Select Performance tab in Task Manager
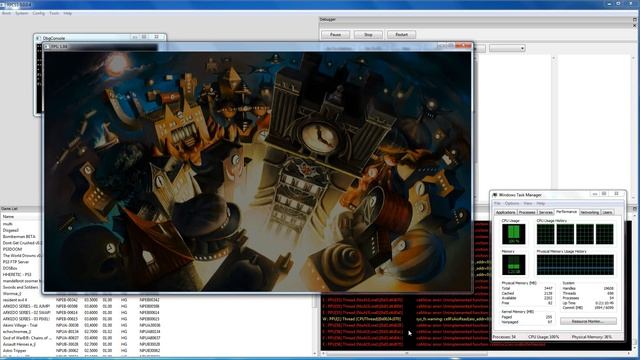Image resolution: width=640 pixels, height=360 pixels. (567, 212)
